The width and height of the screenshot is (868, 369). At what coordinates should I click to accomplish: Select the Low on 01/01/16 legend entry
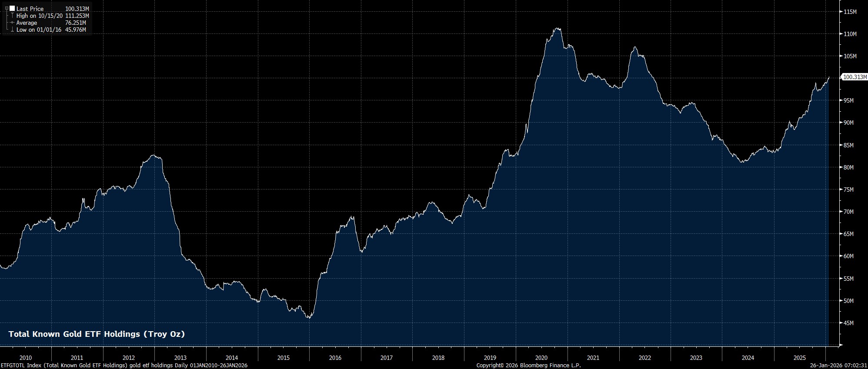[x=39, y=30]
